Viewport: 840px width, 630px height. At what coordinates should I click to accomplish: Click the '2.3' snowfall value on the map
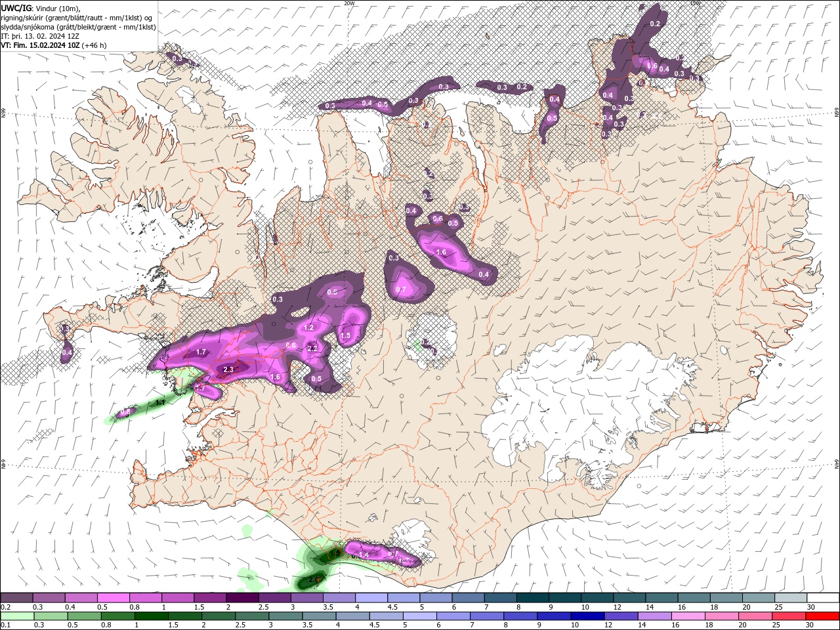coord(228,370)
